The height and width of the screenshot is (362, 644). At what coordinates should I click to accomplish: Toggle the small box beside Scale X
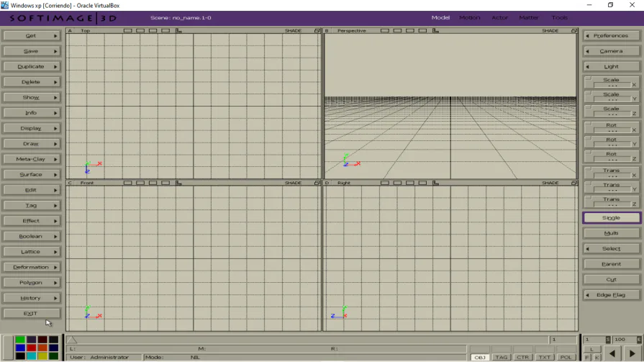click(588, 78)
